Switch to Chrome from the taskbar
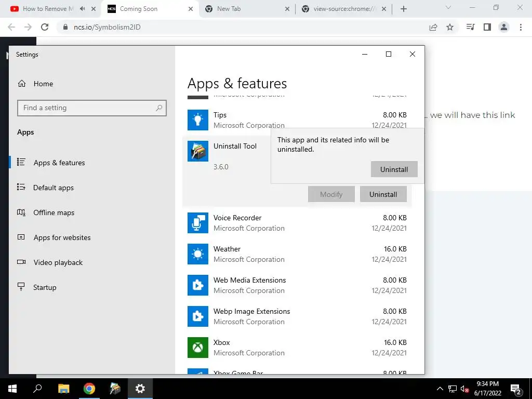Image resolution: width=532 pixels, height=399 pixels. coord(89,389)
